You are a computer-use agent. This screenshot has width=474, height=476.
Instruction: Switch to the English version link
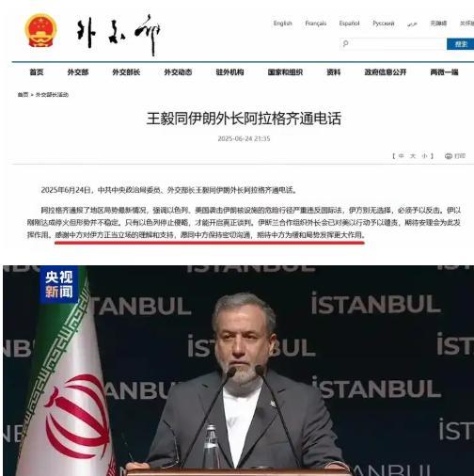coord(282,24)
